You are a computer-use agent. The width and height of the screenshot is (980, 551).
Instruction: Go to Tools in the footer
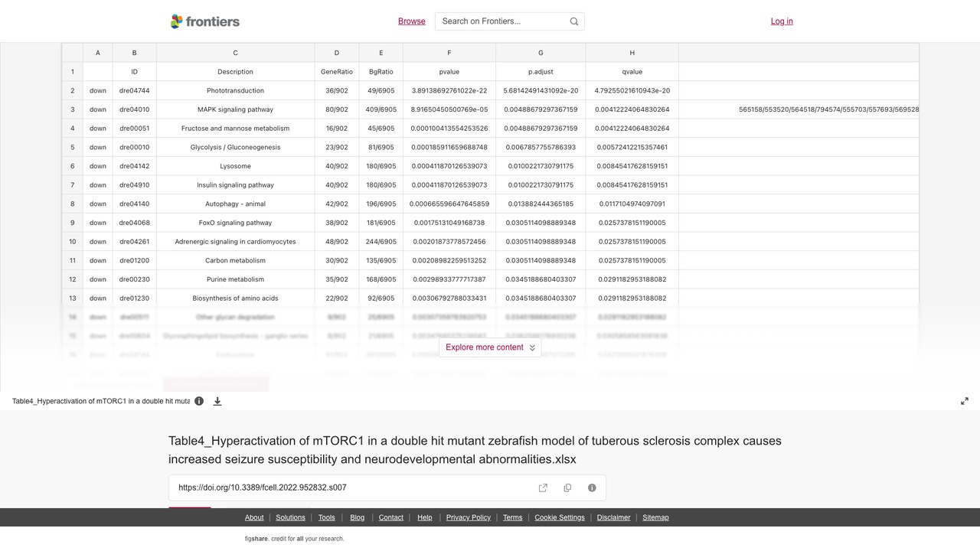click(x=326, y=517)
